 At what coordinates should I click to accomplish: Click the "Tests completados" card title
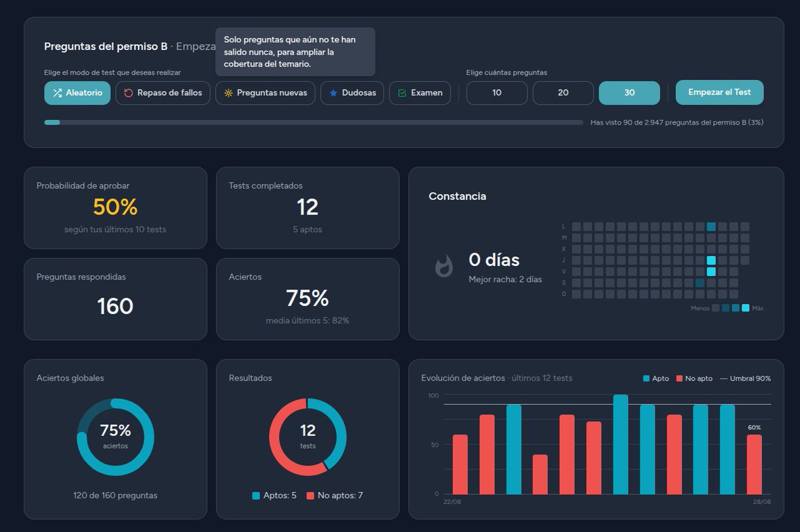pyautogui.click(x=265, y=185)
